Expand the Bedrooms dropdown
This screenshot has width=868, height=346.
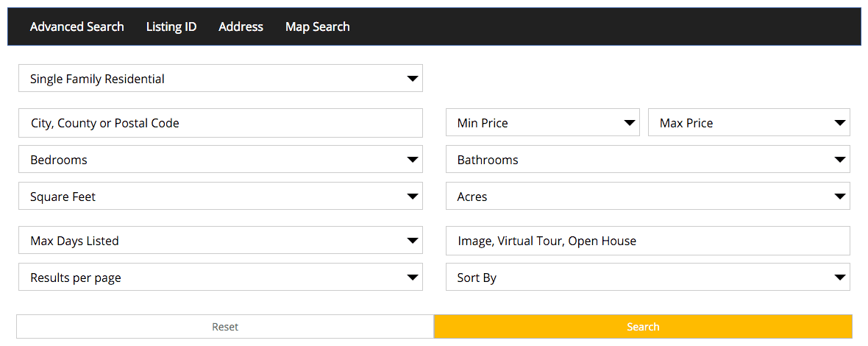coord(221,160)
